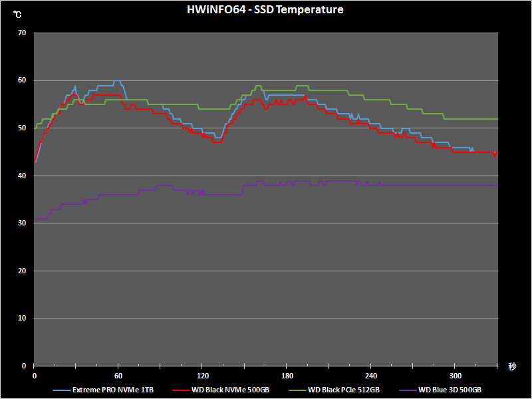Click the y-axis value 10
The height and width of the screenshot is (399, 532).
coord(22,319)
